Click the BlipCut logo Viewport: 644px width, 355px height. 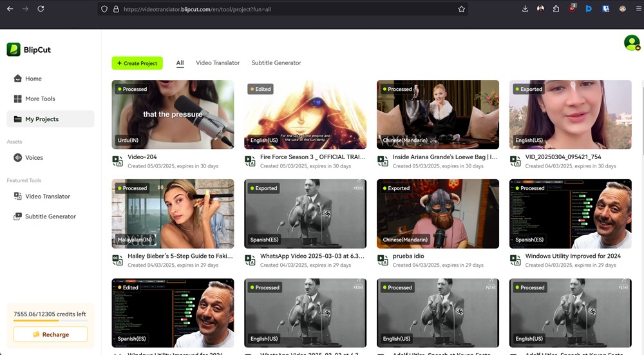tap(29, 50)
